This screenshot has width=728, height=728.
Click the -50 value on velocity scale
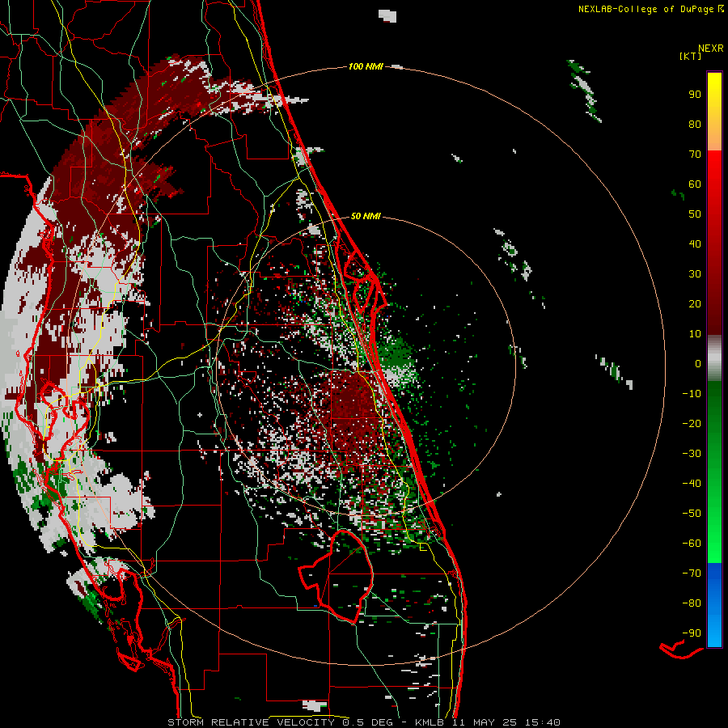692,514
